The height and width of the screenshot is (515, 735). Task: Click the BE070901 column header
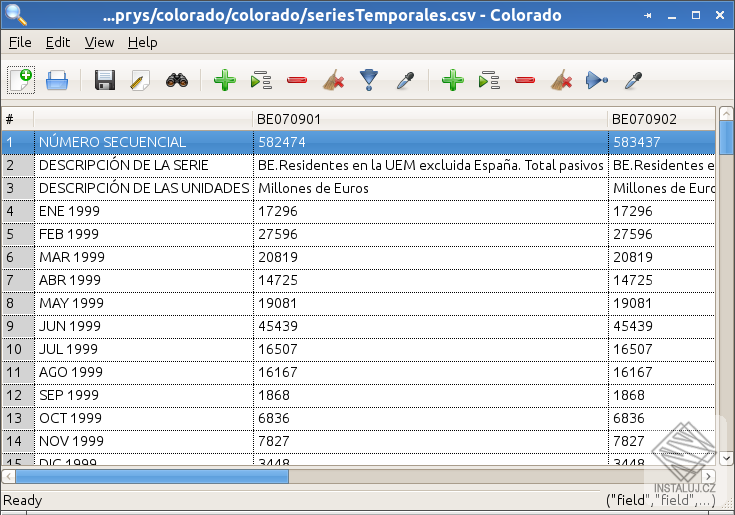tap(430, 119)
